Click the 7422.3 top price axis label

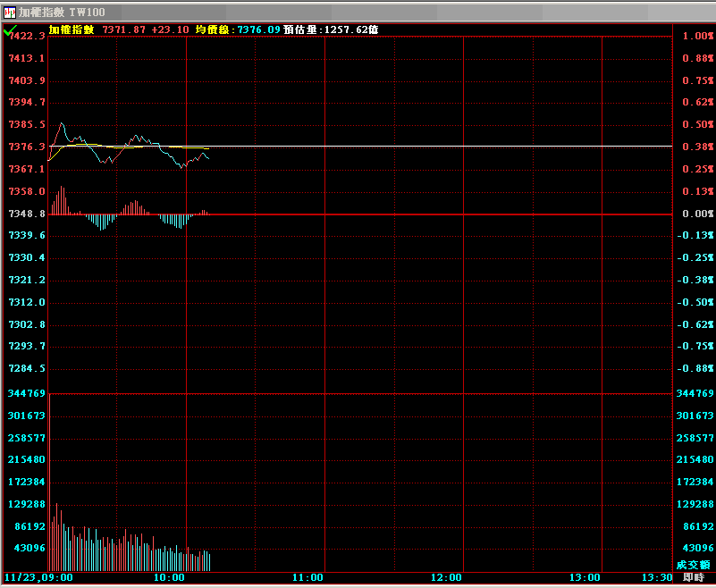click(x=26, y=36)
